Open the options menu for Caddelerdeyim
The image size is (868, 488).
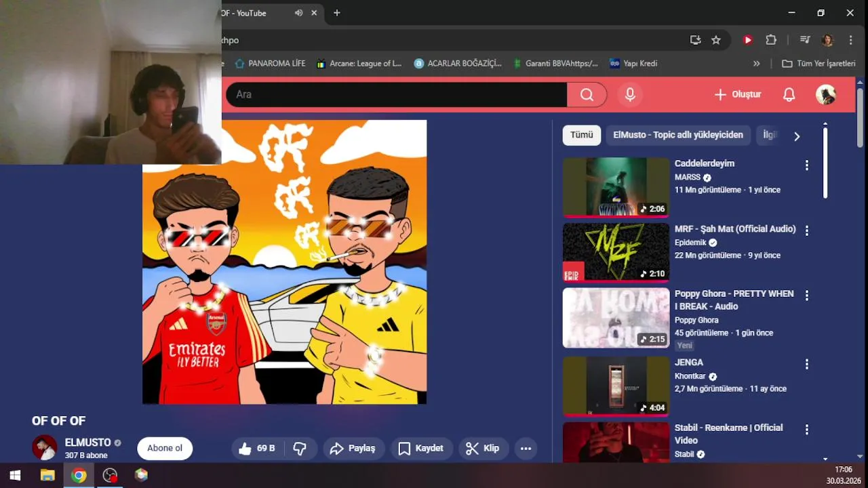point(807,165)
